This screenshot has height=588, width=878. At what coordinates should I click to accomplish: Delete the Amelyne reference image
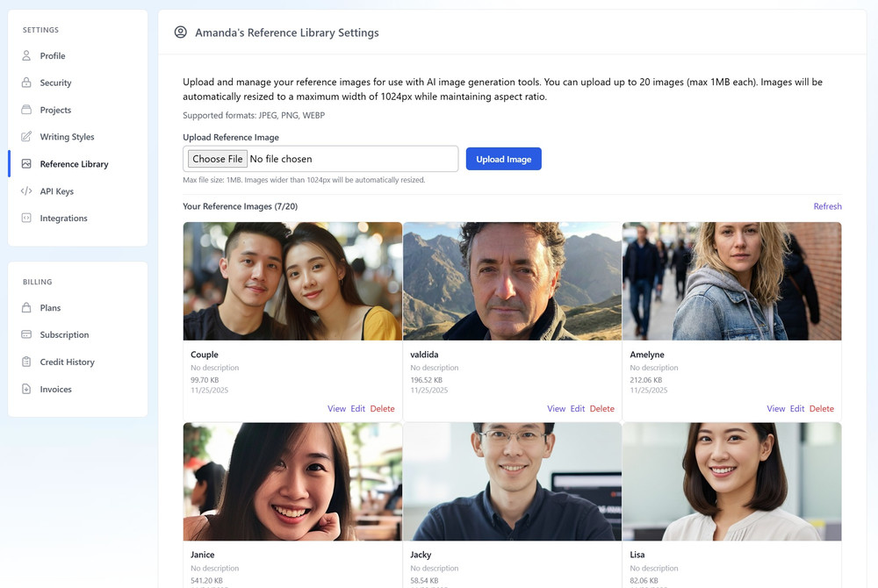(x=822, y=408)
